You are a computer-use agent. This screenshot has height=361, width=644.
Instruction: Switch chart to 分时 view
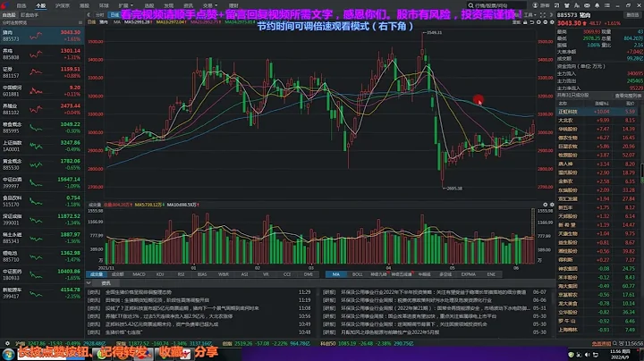click(x=100, y=15)
